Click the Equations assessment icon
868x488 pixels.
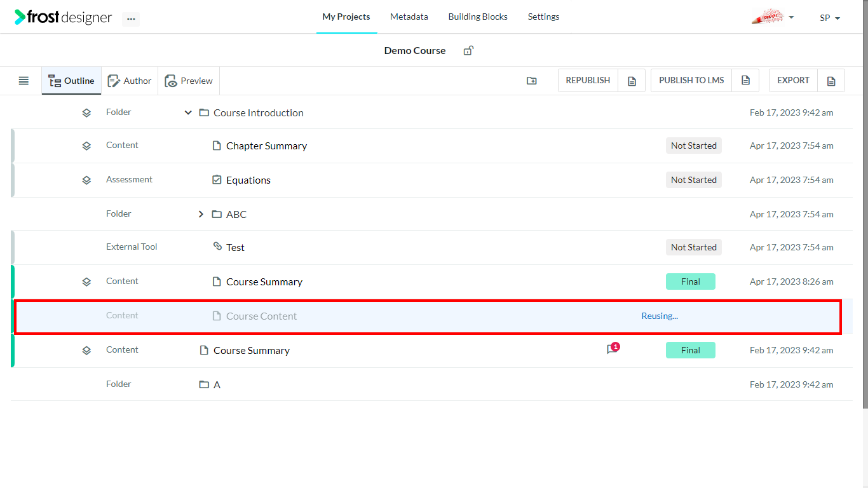(x=217, y=180)
